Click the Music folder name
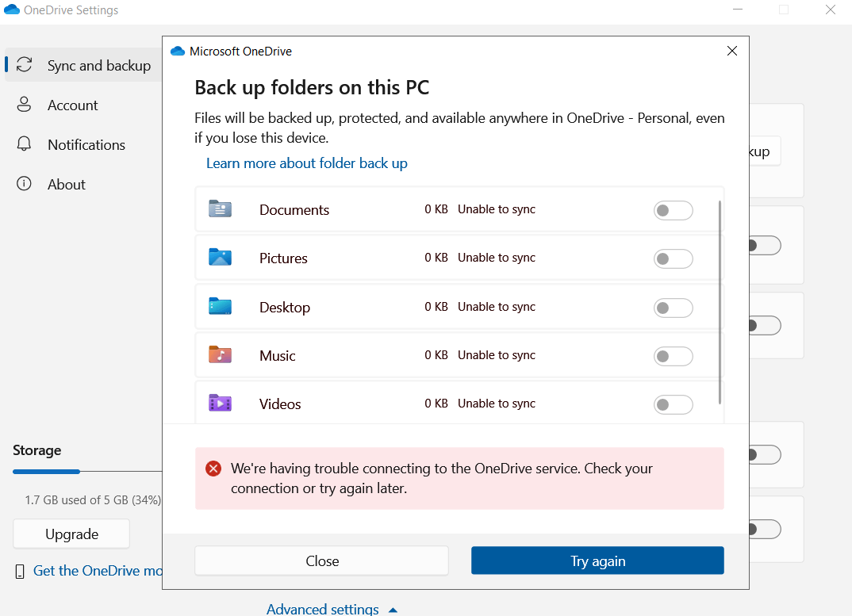 click(x=277, y=356)
